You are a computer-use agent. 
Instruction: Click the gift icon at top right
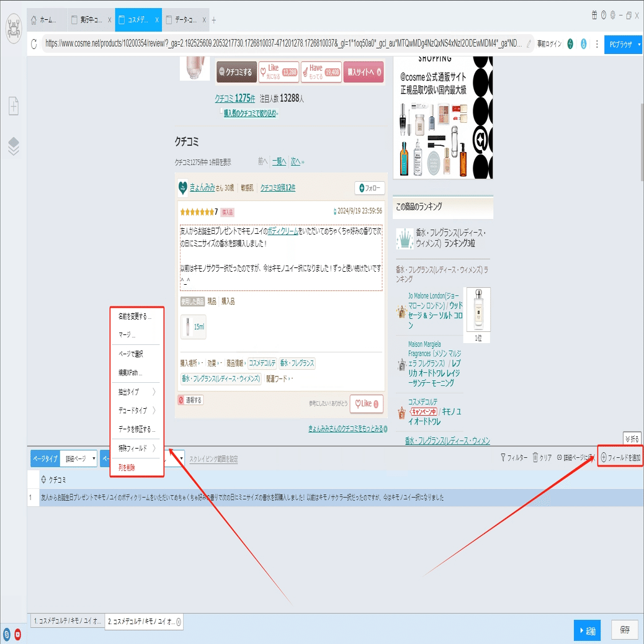coord(594,15)
